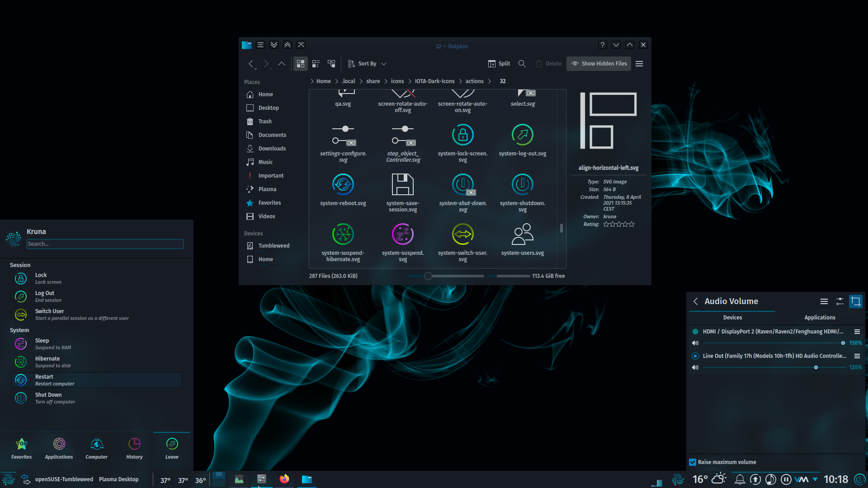Image resolution: width=868 pixels, height=488 pixels.
Task: Choose Hibernate in the launcher
Action: [97, 362]
